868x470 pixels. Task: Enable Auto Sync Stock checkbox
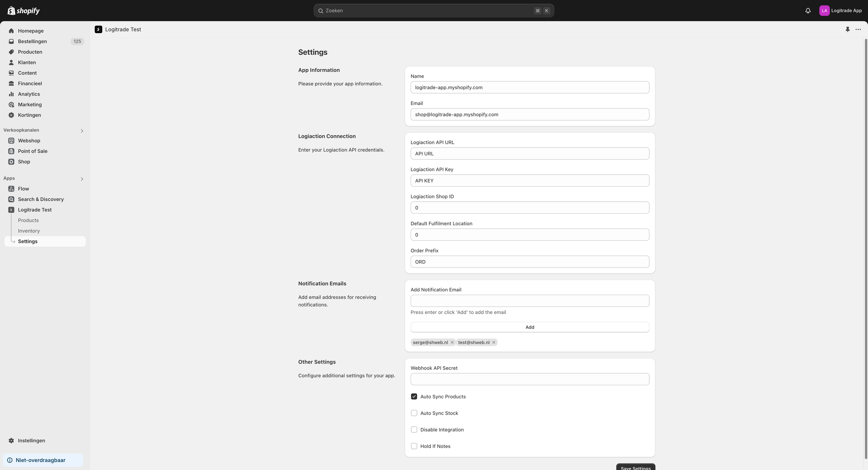pyautogui.click(x=414, y=413)
